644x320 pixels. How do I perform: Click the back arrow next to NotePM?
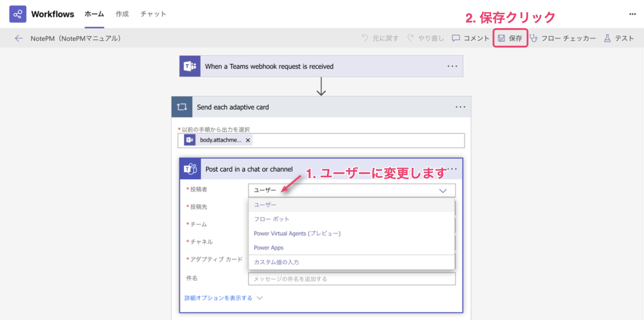pyautogui.click(x=19, y=38)
